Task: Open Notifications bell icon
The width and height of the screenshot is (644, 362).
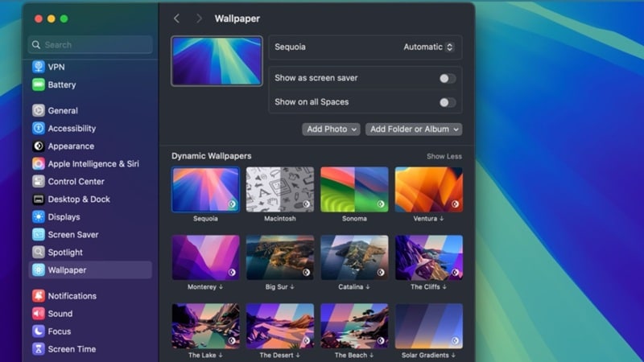Action: point(38,295)
